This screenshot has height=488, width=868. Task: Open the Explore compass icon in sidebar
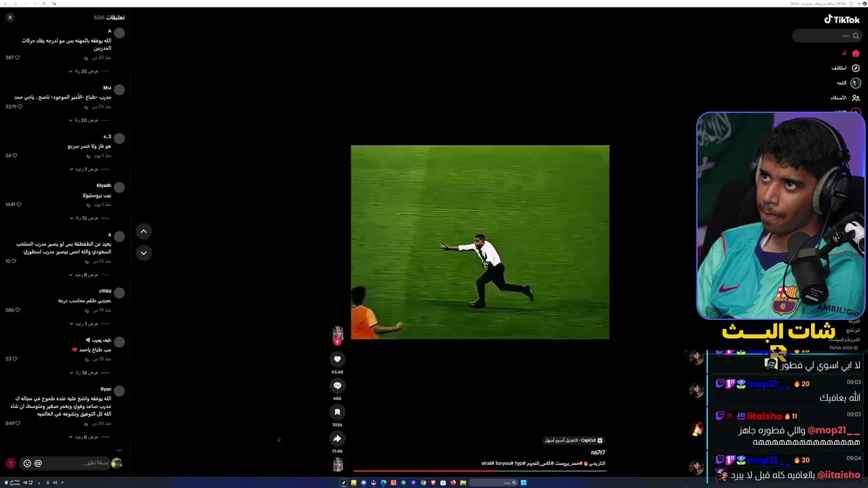[x=856, y=68]
